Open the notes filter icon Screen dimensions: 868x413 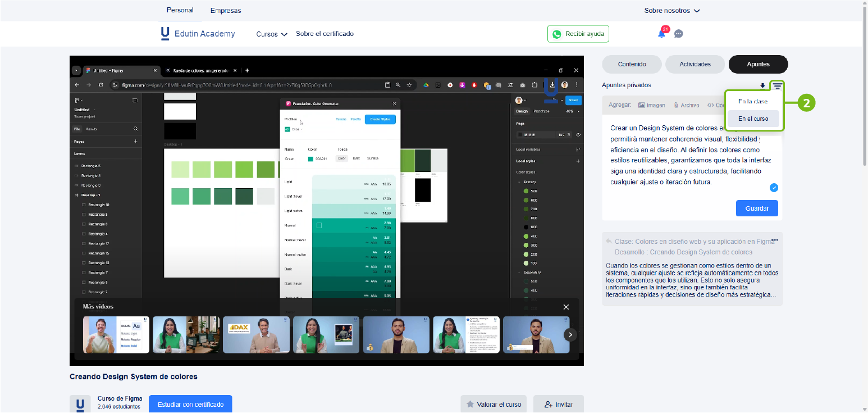[x=777, y=86]
